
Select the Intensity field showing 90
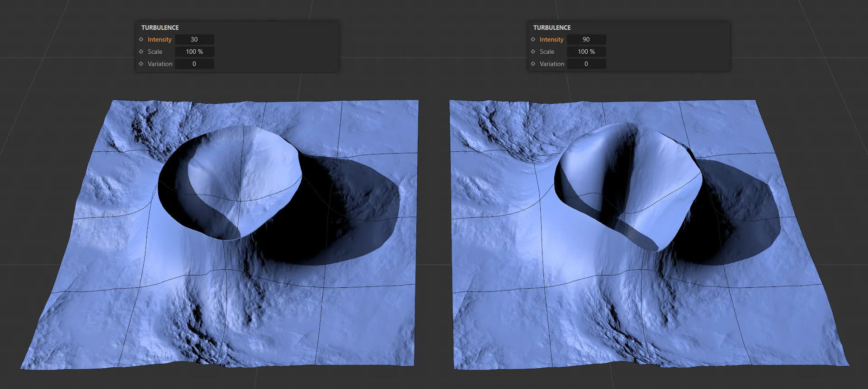[x=586, y=40]
